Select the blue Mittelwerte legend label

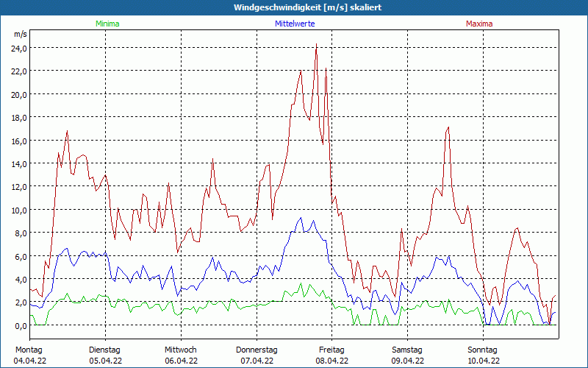pos(293,24)
